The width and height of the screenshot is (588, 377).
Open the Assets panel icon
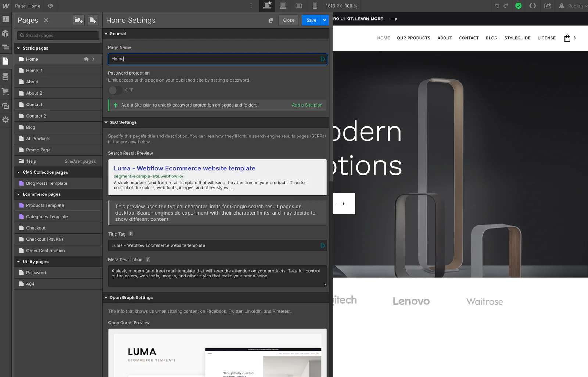click(x=6, y=106)
